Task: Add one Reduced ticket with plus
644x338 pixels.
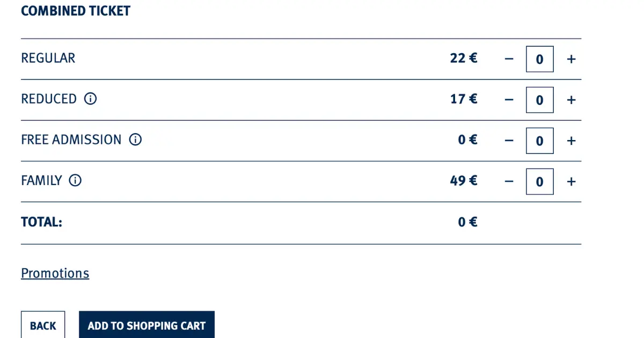Action: coord(571,100)
